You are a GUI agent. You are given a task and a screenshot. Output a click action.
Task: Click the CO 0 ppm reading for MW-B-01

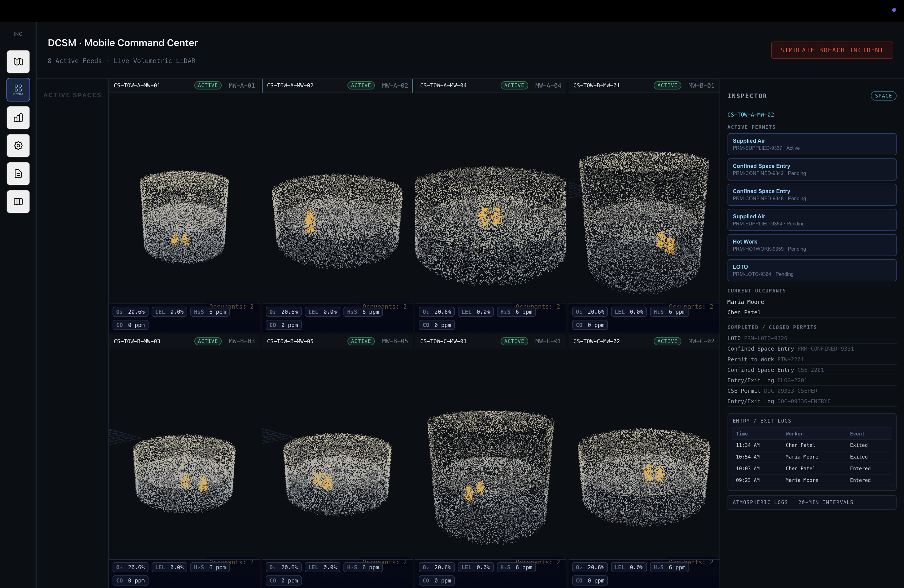590,325
